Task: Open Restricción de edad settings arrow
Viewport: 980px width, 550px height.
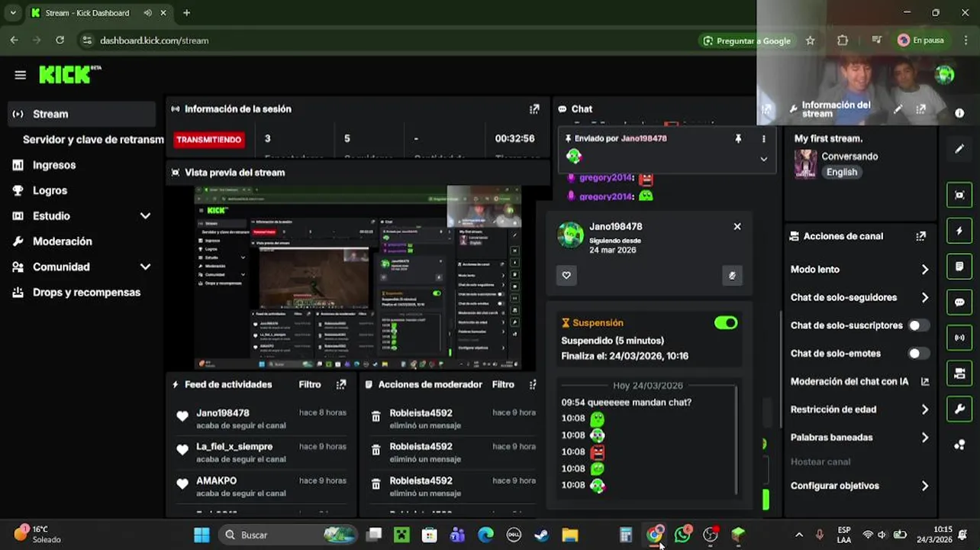Action: click(x=924, y=409)
